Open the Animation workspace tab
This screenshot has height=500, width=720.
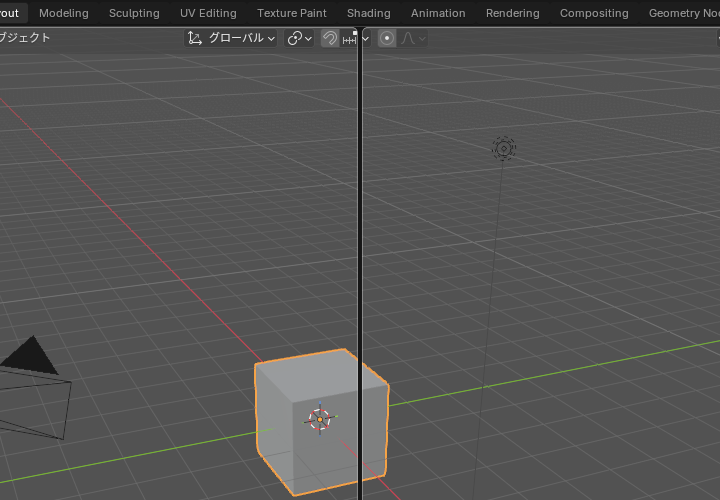point(438,13)
